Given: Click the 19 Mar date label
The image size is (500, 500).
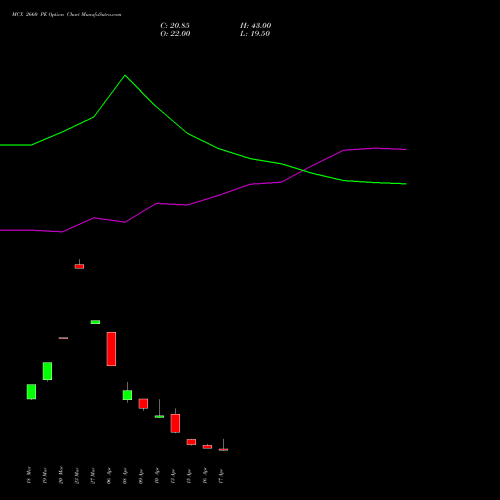Looking at the screenshot, I should (45, 476).
